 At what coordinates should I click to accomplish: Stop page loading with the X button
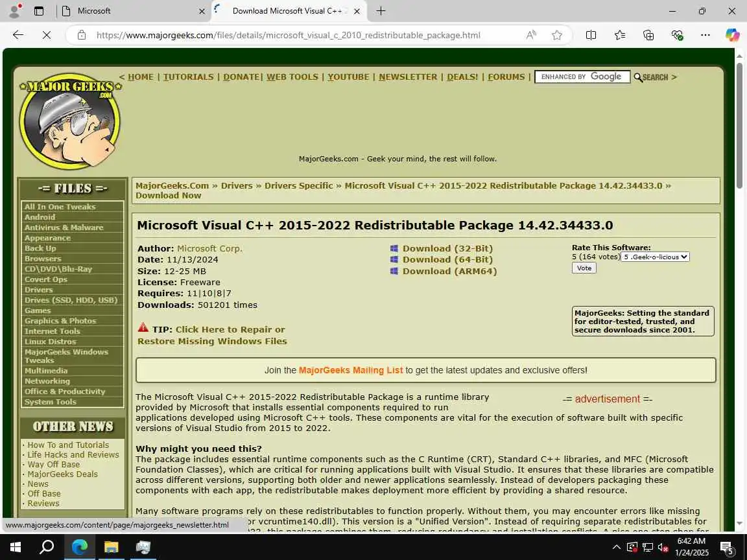click(47, 35)
